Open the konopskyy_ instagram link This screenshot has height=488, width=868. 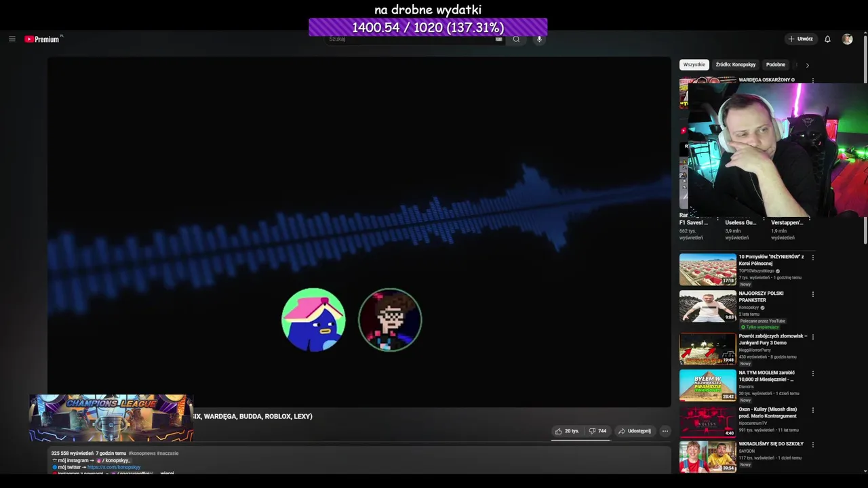(x=113, y=460)
